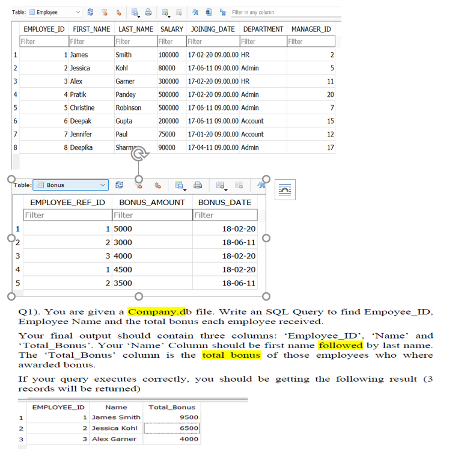
Task: Refresh the Employee table data
Action: tap(91, 12)
